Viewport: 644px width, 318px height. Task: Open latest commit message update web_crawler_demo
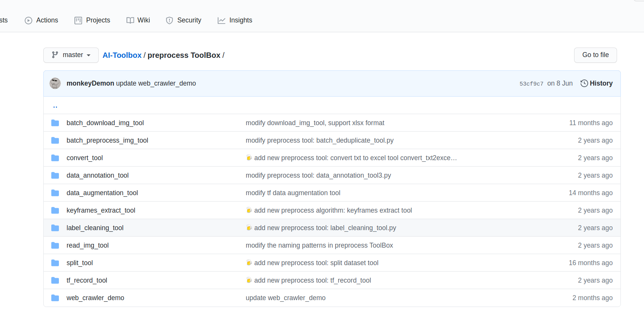[x=156, y=83]
